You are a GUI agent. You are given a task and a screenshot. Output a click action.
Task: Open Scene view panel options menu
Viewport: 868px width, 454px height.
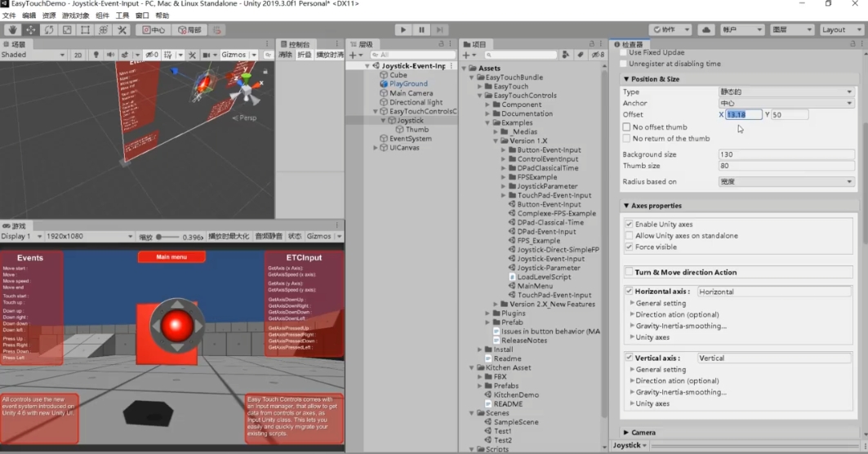coord(266,44)
